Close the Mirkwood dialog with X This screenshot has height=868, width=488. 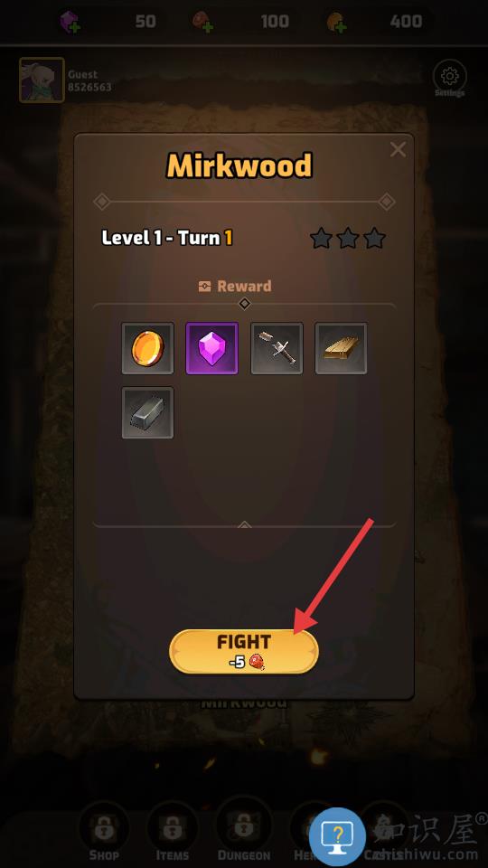[398, 149]
